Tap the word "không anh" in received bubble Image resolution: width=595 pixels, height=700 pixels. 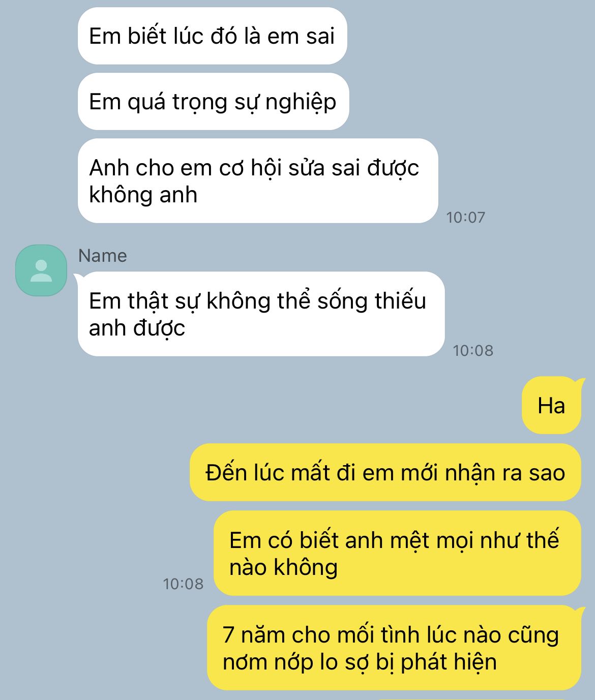pos(143,195)
